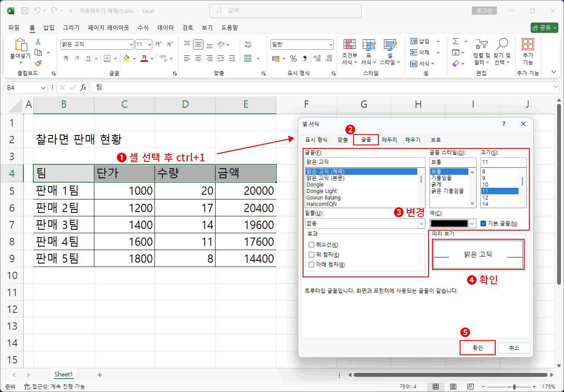The width and height of the screenshot is (564, 392).
Task: Click the middle align icon
Action: coord(198,44)
